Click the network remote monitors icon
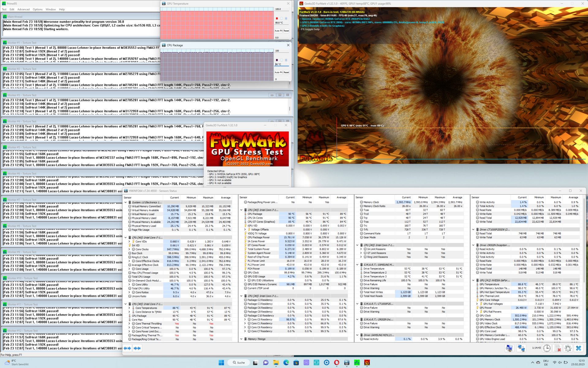The image size is (588, 368). pos(521,348)
